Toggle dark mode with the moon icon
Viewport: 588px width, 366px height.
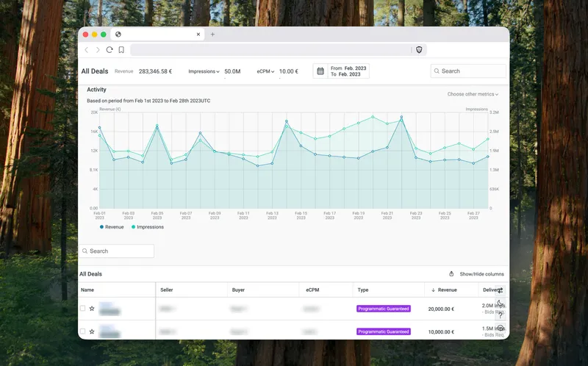(x=501, y=303)
